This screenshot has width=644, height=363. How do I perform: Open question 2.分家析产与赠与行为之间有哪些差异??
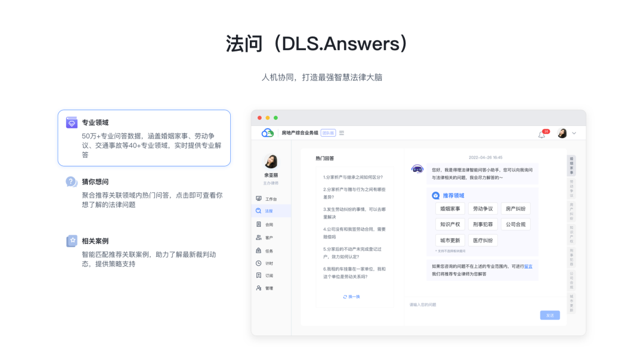[x=354, y=193]
